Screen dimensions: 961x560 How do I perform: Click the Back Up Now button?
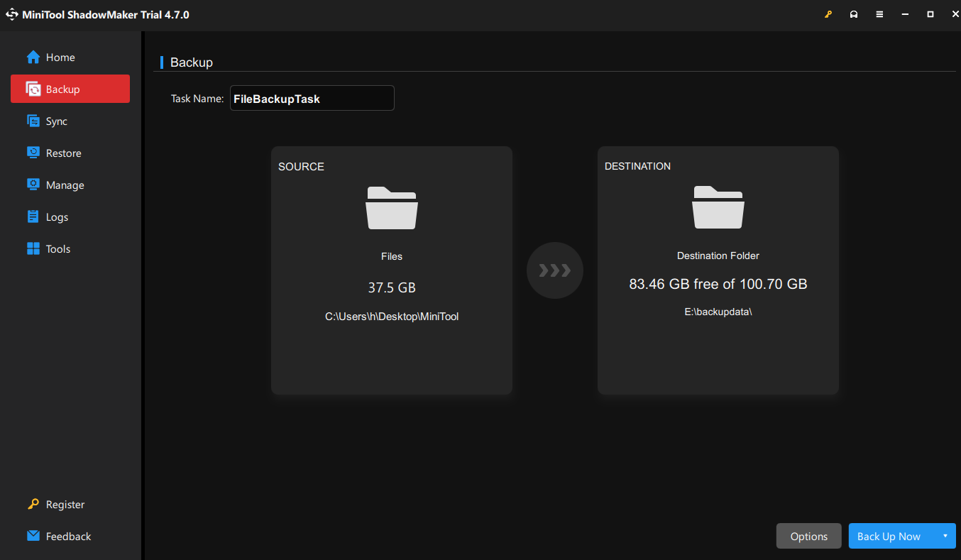coord(889,537)
